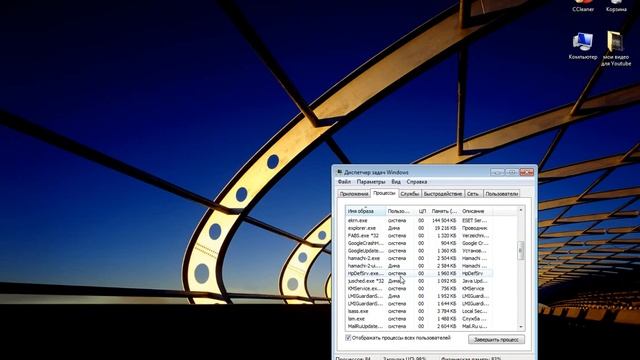
Task: Select the LMIGuardian process run by система
Action: 419,304
